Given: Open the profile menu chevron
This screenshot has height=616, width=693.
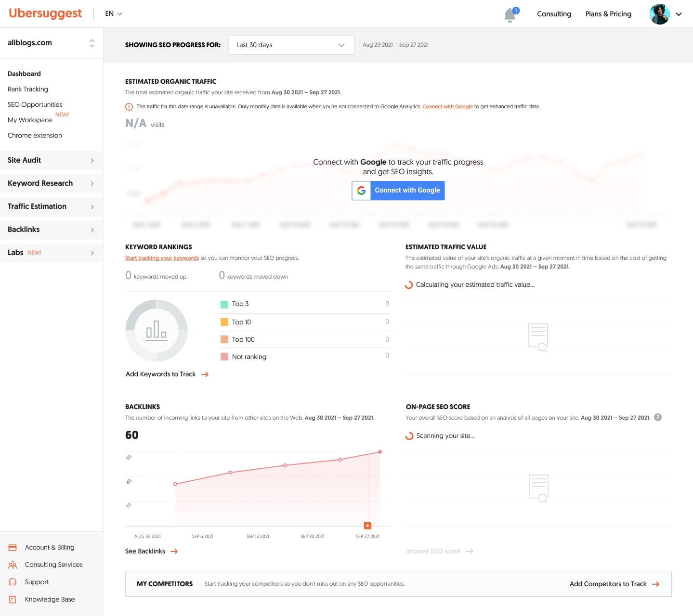Looking at the screenshot, I should [x=679, y=14].
